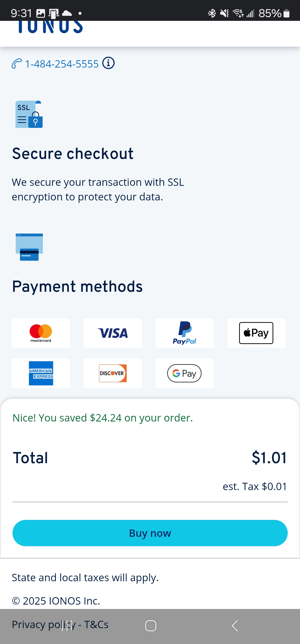This screenshot has height=644, width=300.
Task: Select the Discover card logo
Action: (x=113, y=373)
